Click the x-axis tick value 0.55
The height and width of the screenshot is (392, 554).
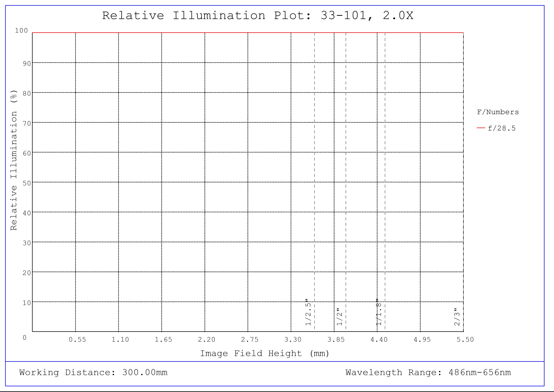click(77, 340)
